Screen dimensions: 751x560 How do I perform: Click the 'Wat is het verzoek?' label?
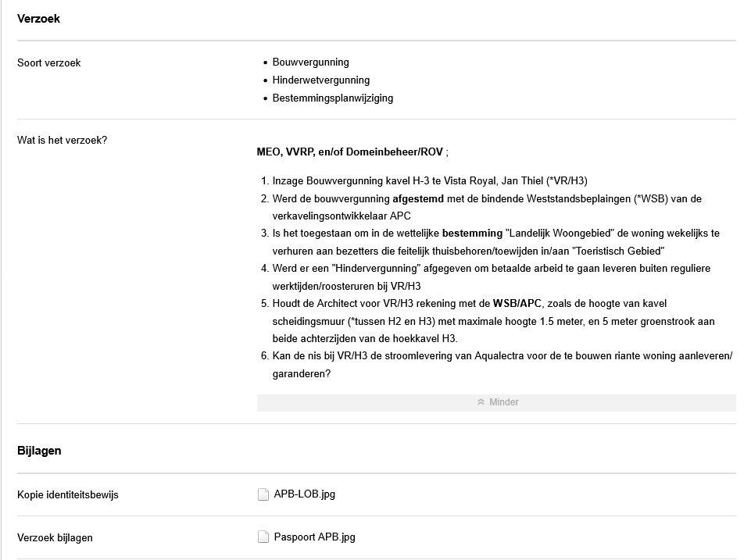62,141
